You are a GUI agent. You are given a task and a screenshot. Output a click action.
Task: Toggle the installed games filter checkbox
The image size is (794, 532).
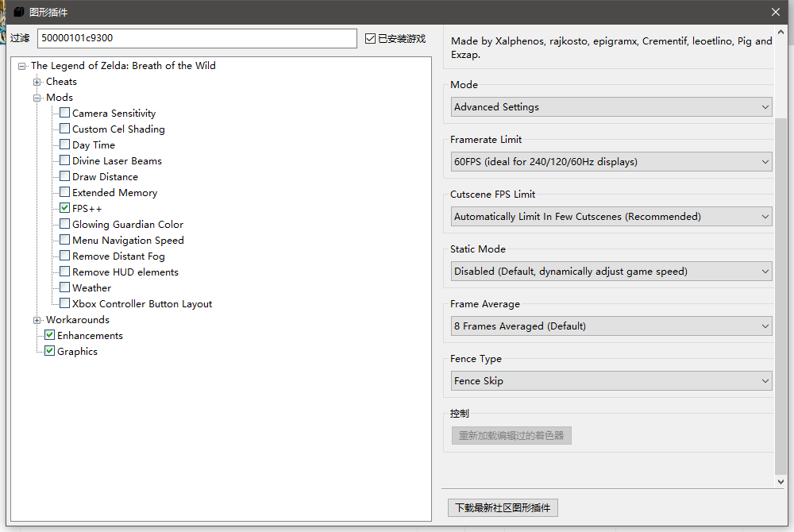(371, 38)
